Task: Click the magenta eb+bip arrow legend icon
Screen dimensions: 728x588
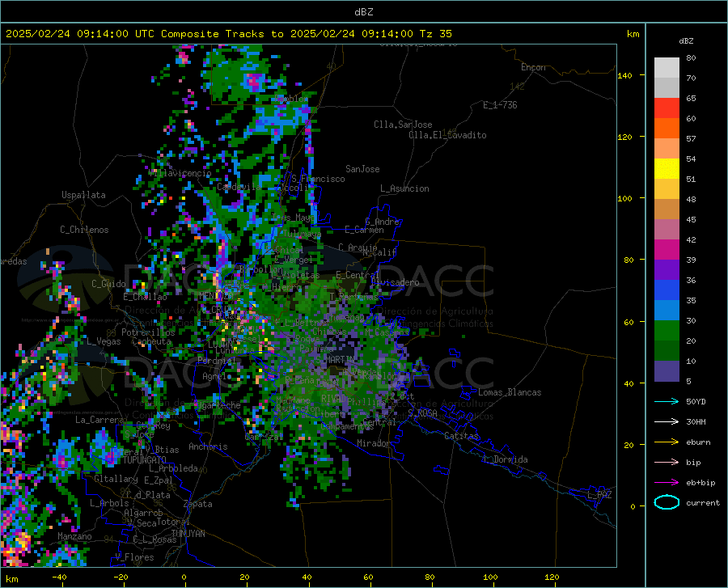Action: pos(667,483)
